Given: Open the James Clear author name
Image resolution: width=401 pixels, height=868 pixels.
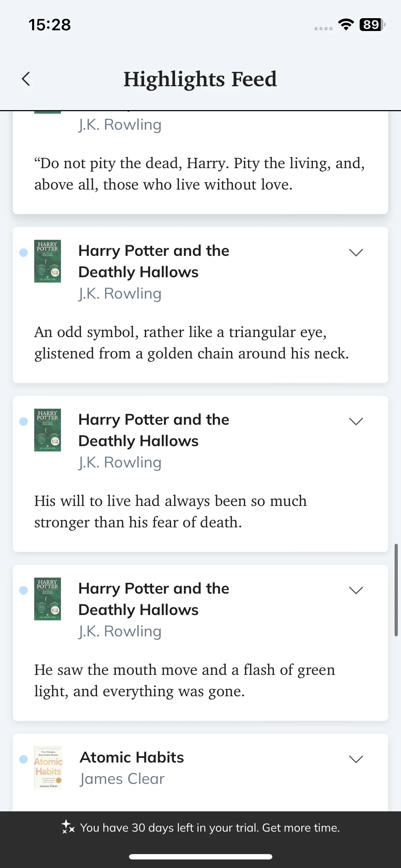Looking at the screenshot, I should click(x=122, y=779).
